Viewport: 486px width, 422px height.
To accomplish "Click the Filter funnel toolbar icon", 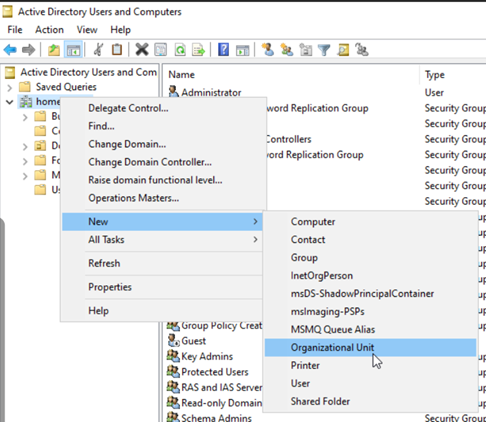I will (x=324, y=50).
